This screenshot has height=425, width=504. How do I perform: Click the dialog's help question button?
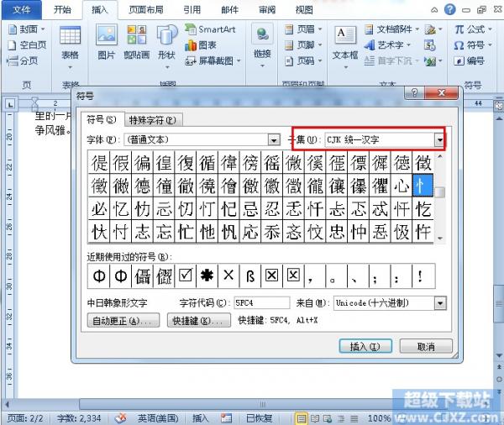[x=414, y=93]
